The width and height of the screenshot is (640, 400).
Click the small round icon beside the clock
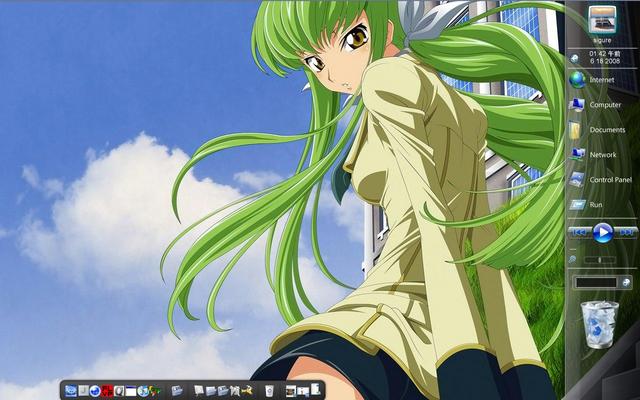pyautogui.click(x=575, y=59)
